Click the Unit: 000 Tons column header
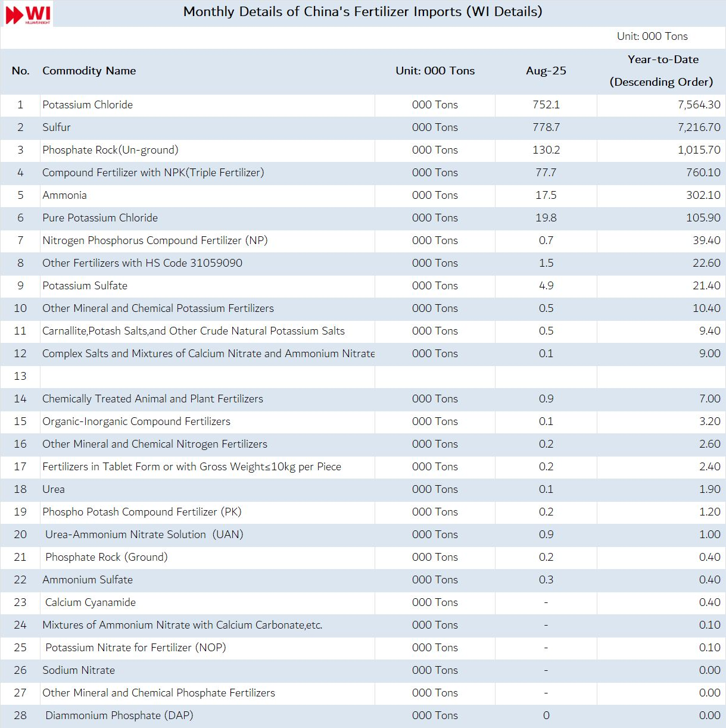Image resolution: width=726 pixels, height=728 pixels. (x=435, y=71)
